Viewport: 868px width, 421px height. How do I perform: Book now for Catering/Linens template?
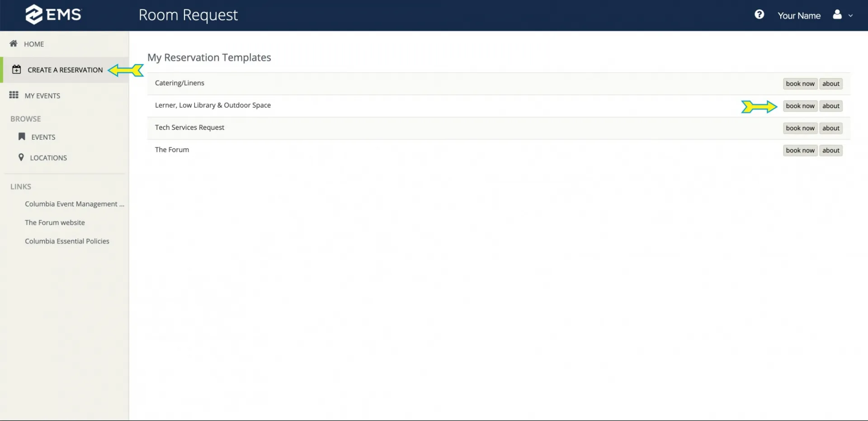tap(800, 84)
